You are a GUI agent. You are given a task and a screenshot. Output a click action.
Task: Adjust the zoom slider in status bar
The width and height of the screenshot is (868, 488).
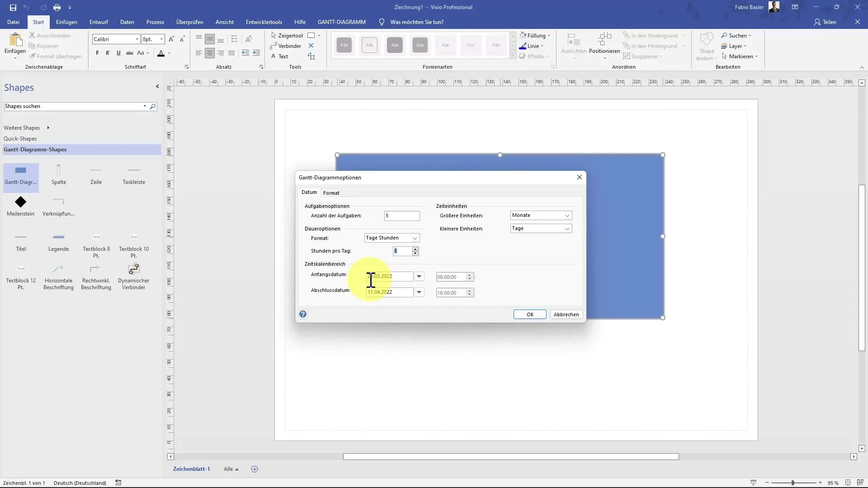click(793, 483)
